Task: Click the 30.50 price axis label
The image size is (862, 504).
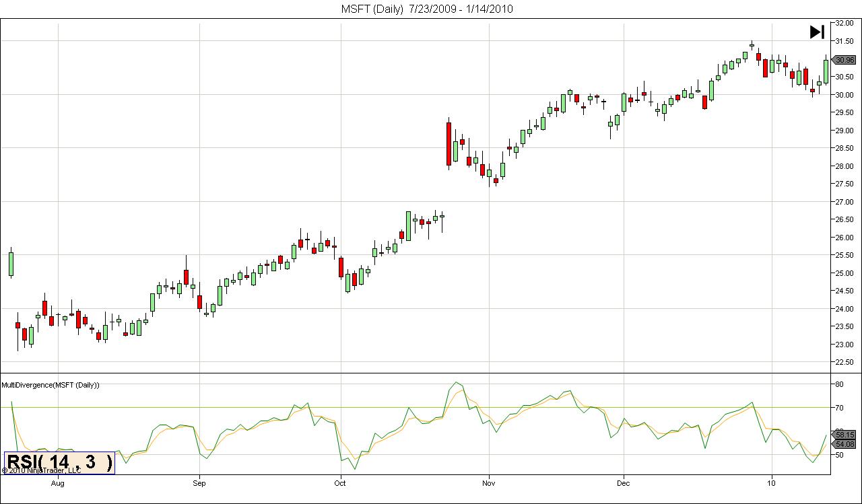Action: 844,77
